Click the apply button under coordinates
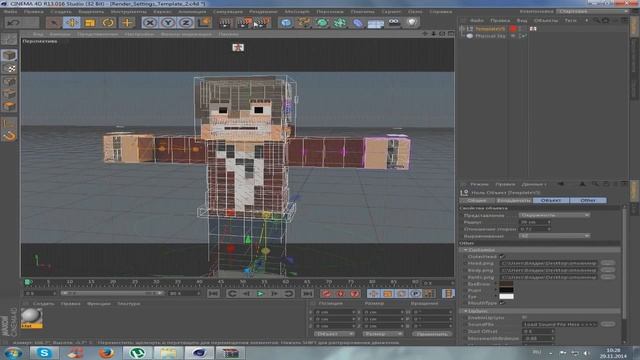This screenshot has height=360, width=640. [x=431, y=334]
